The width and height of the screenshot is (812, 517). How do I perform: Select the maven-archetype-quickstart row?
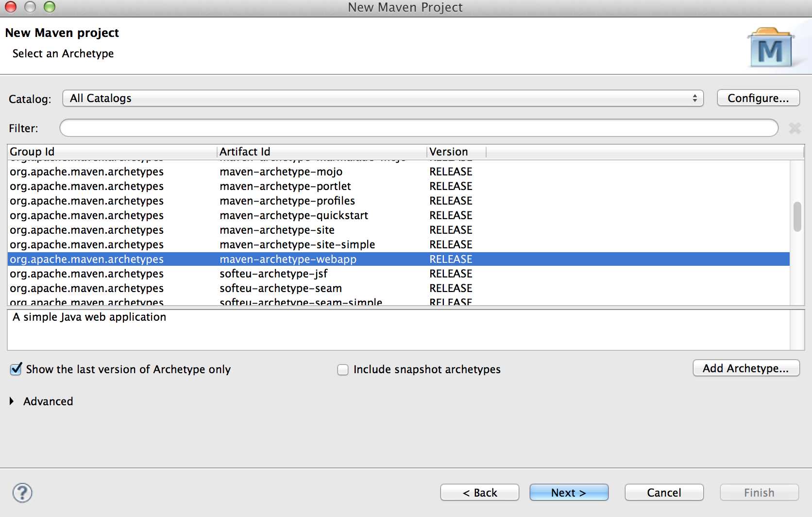pos(399,215)
